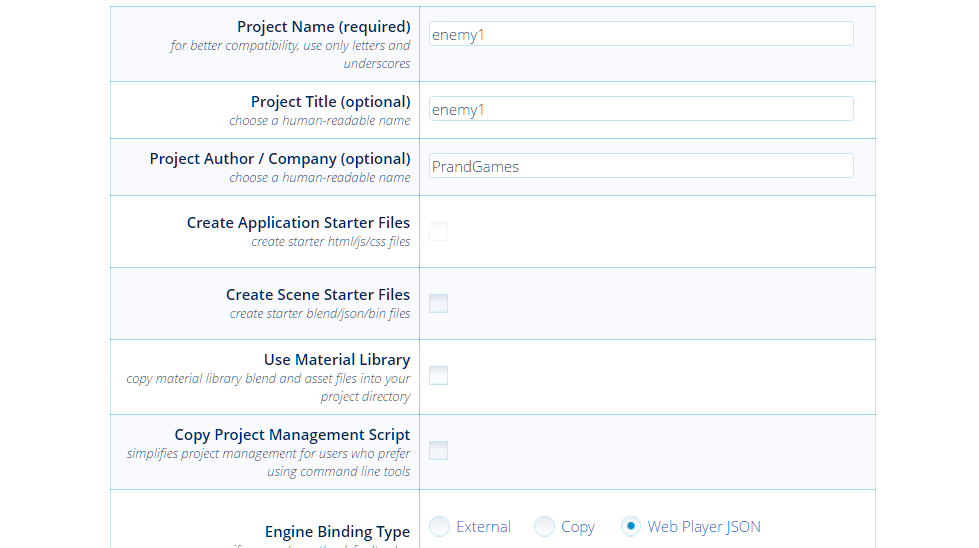Focus the Project Title text box
979x548 pixels.
point(640,109)
